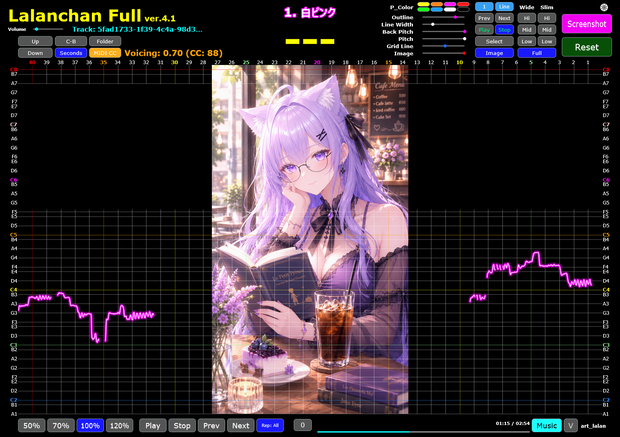This screenshot has height=437, width=620.
Task: Click the C-B button
Action: 71,41
